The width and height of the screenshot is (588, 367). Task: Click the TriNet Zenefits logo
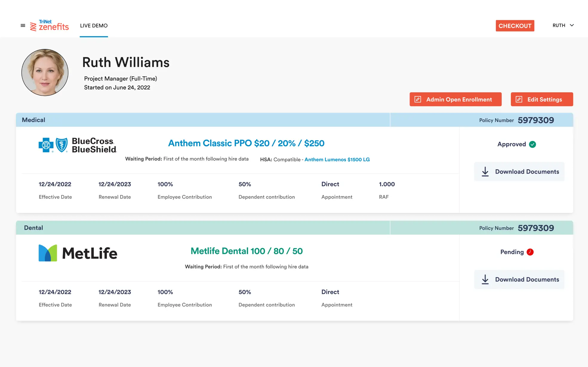(x=49, y=26)
